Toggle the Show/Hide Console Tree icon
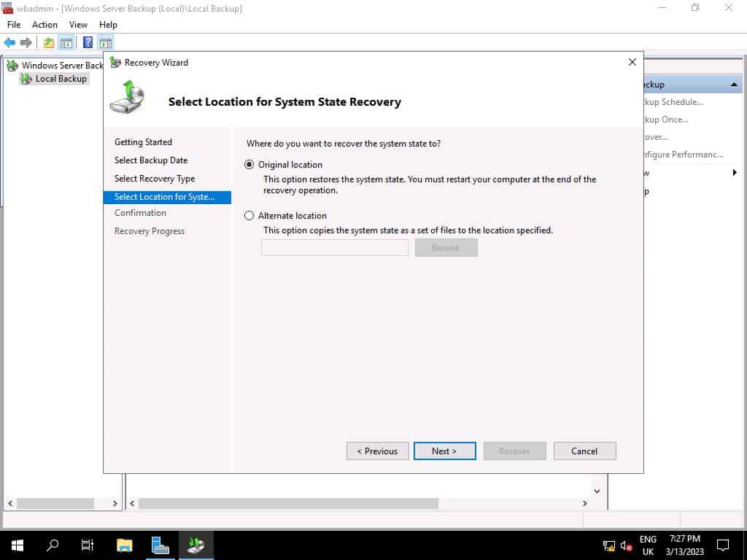Viewport: 747px width, 560px height. click(66, 43)
